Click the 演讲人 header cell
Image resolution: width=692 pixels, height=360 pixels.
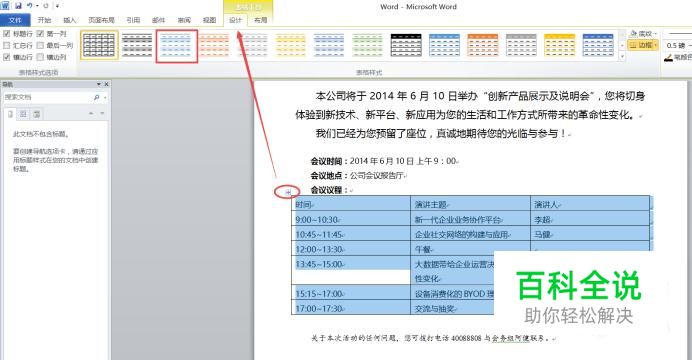point(590,204)
